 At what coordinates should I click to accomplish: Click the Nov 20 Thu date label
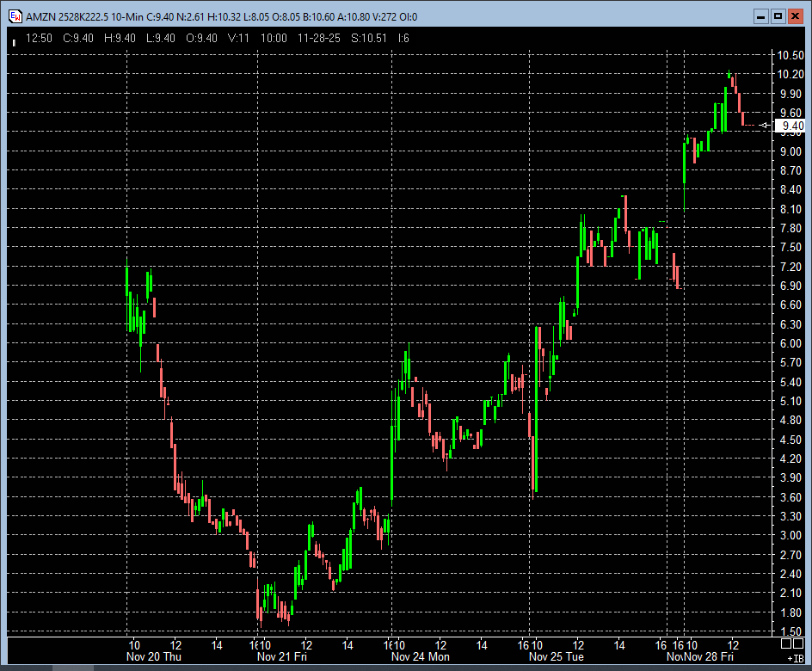(154, 656)
